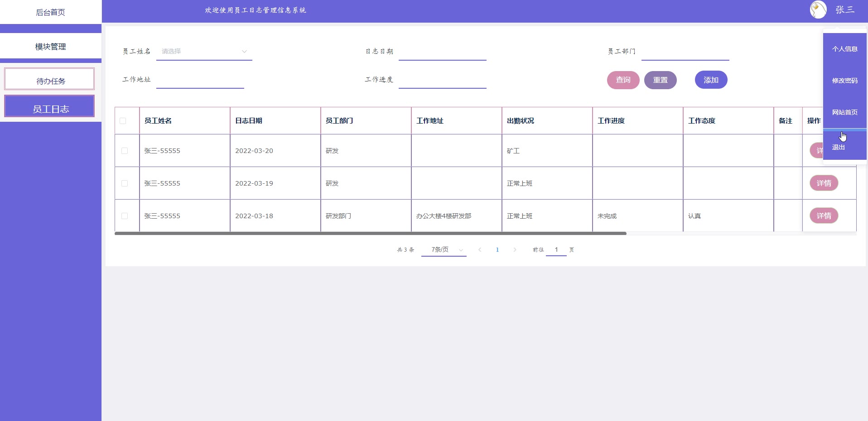The image size is (868, 421).
Task: Click the 员工部门 input field
Action: click(x=685, y=52)
